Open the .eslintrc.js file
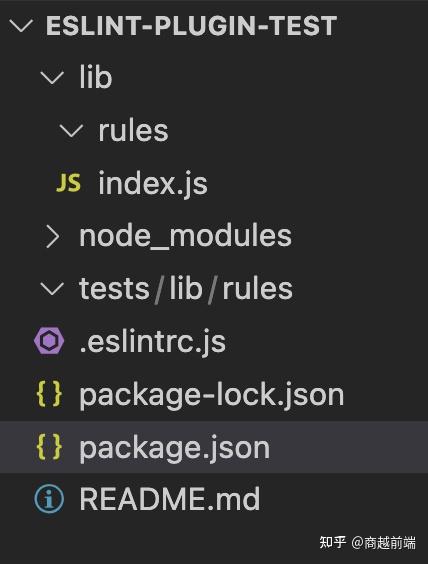 tap(152, 342)
